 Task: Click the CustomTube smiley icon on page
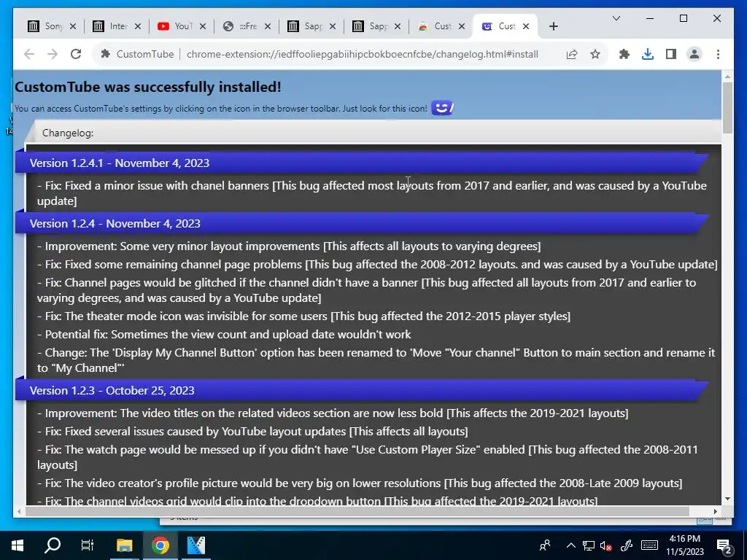click(442, 108)
